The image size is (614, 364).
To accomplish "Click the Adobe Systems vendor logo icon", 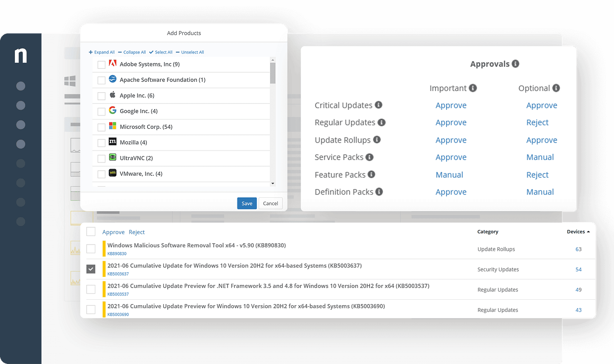I will [x=112, y=63].
